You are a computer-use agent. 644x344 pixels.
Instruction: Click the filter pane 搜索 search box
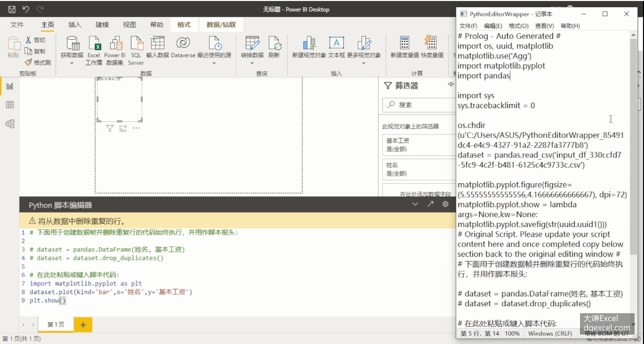(x=419, y=105)
